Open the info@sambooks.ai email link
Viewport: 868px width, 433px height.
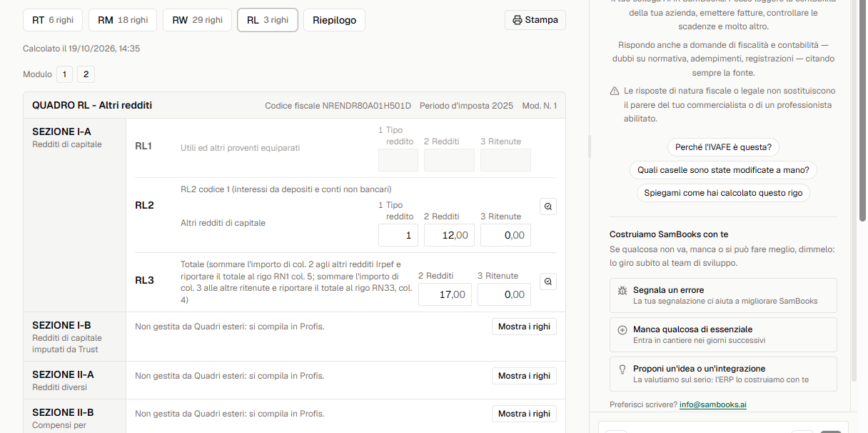click(x=713, y=404)
